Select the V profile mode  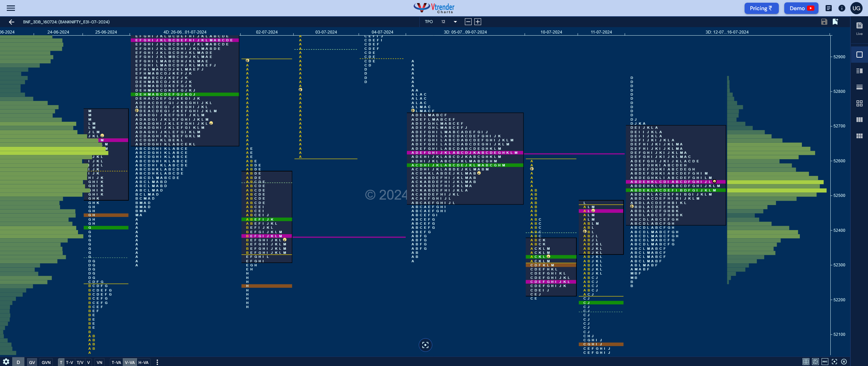click(x=88, y=362)
